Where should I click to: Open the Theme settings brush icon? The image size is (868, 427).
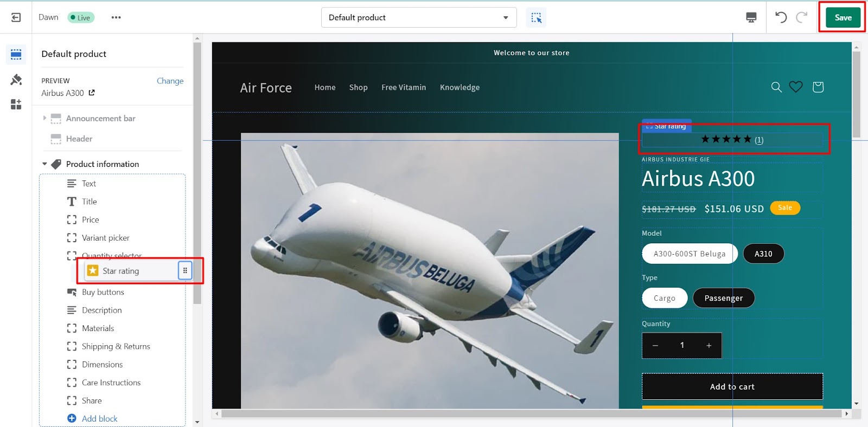pos(16,80)
